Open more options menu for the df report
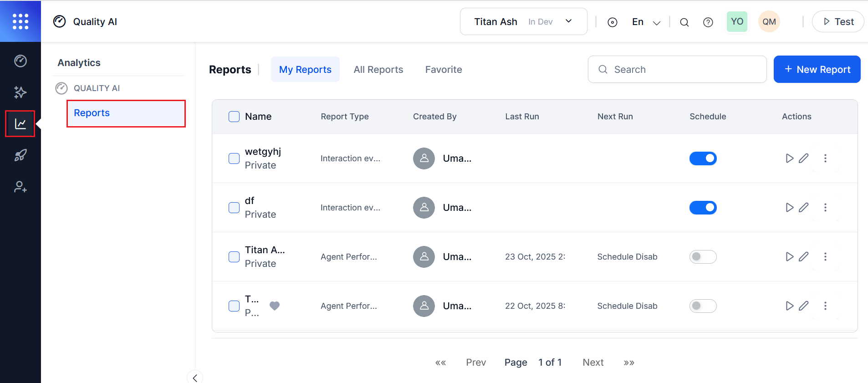 click(825, 208)
